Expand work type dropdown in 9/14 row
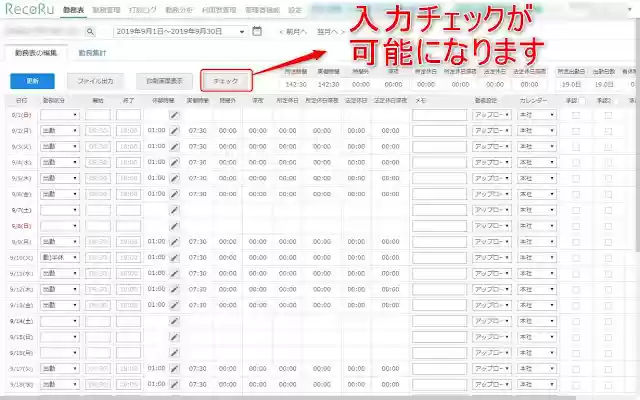The width and height of the screenshot is (640, 400). (60, 321)
